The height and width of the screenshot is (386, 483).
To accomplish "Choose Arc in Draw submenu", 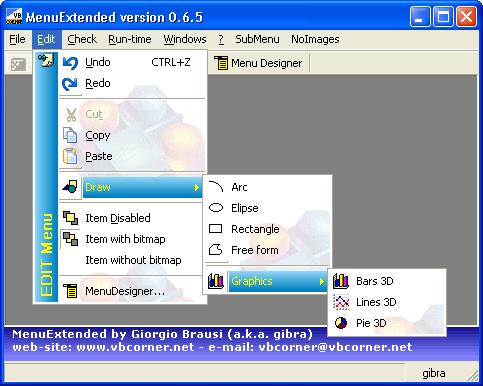I will click(267, 187).
